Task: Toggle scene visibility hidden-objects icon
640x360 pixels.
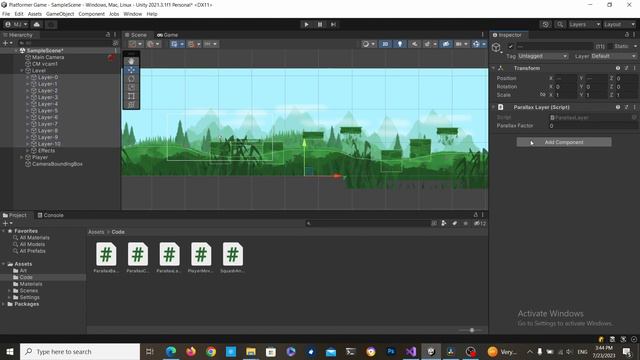Action: click(x=446, y=44)
